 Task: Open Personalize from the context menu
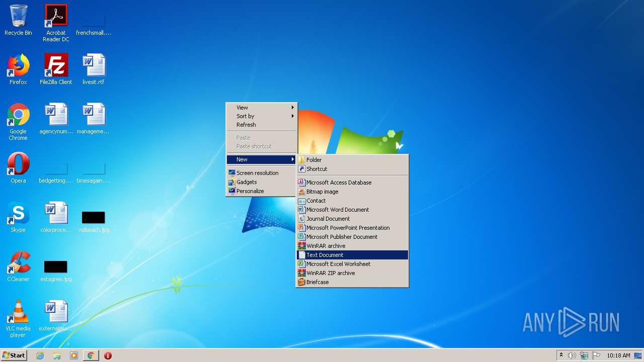coord(262,191)
